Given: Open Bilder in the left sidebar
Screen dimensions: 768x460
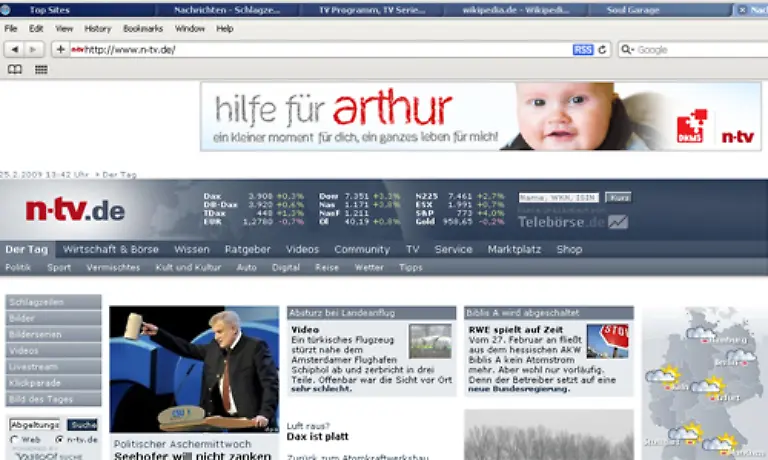Looking at the screenshot, I should click(53, 318).
